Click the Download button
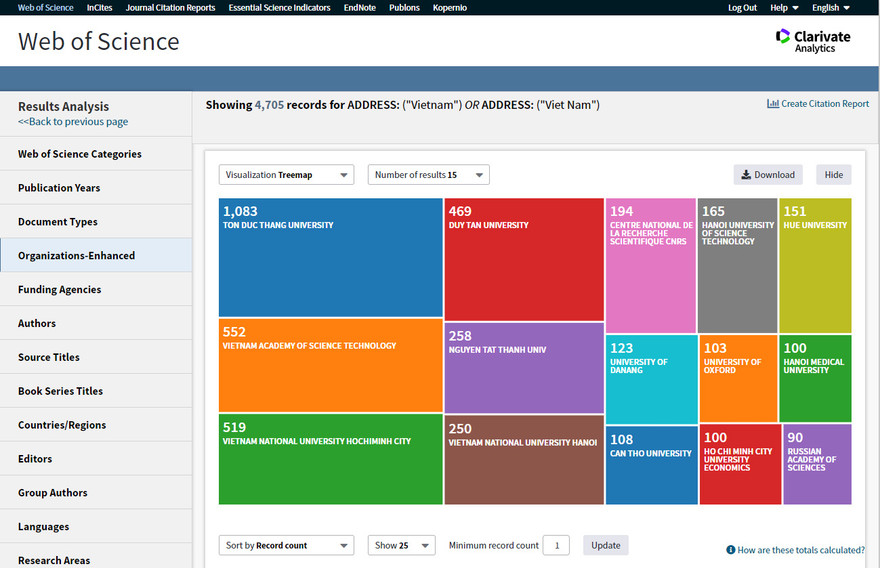 767,175
